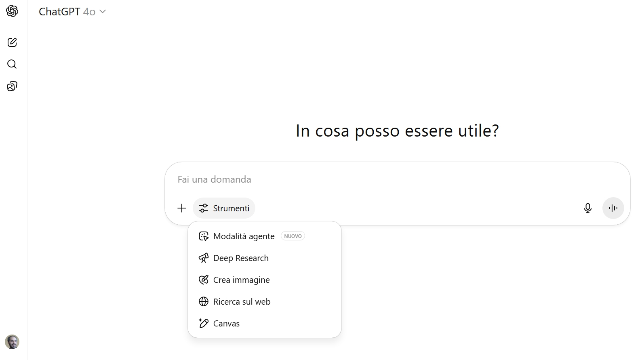Pick Canvas from the tools list

(x=226, y=324)
